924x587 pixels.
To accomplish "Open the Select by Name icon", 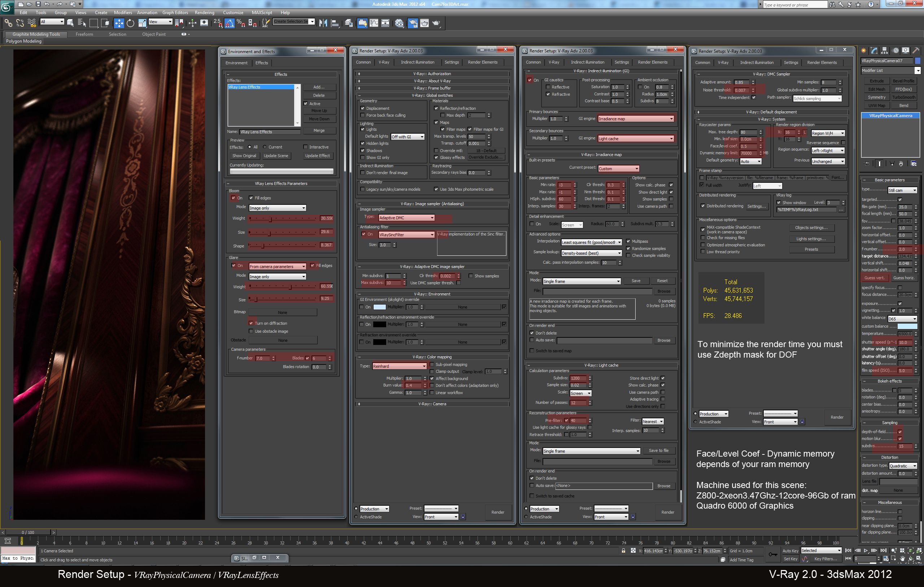I will pos(82,23).
